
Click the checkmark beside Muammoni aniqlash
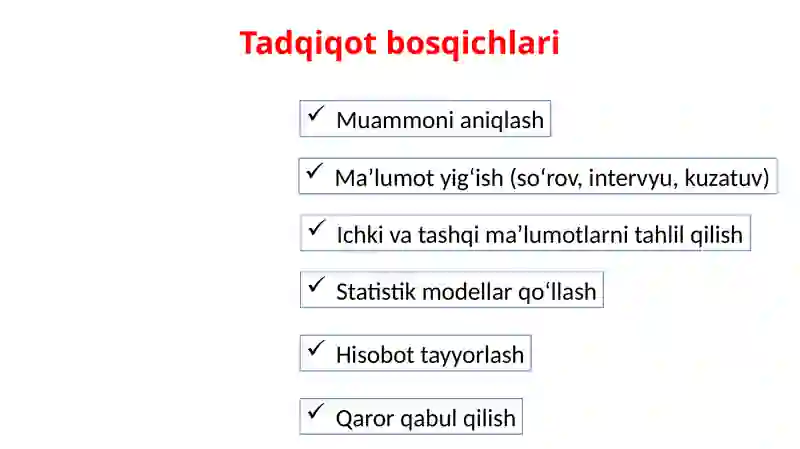click(x=316, y=114)
